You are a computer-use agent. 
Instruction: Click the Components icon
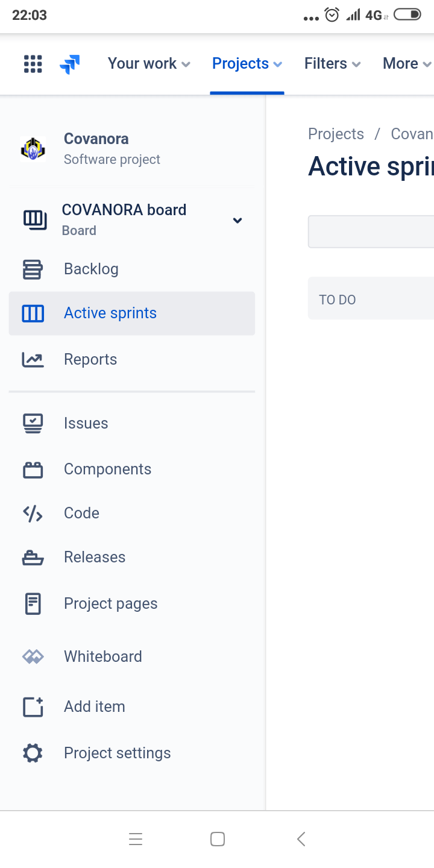pos(33,470)
